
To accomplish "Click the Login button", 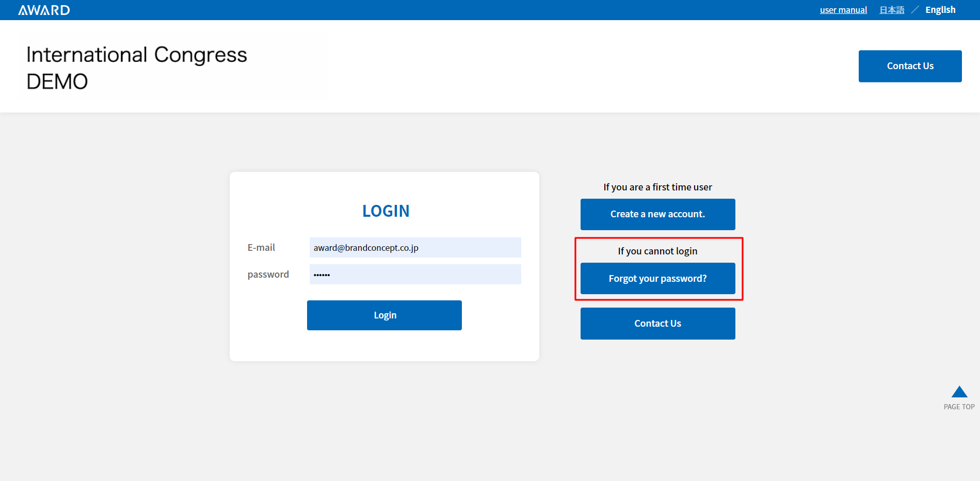I will pos(384,315).
